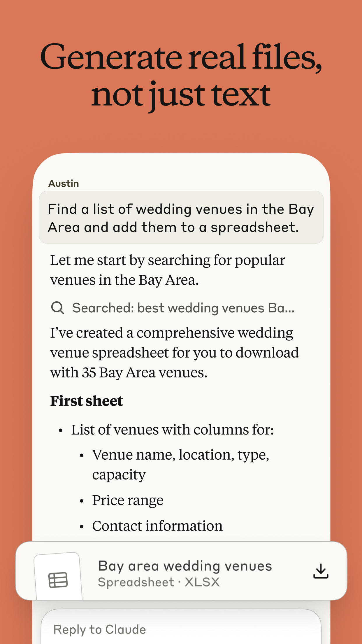This screenshot has width=362, height=644.
Task: Click the 'Let me start by searching' paragraph
Action: point(167,260)
